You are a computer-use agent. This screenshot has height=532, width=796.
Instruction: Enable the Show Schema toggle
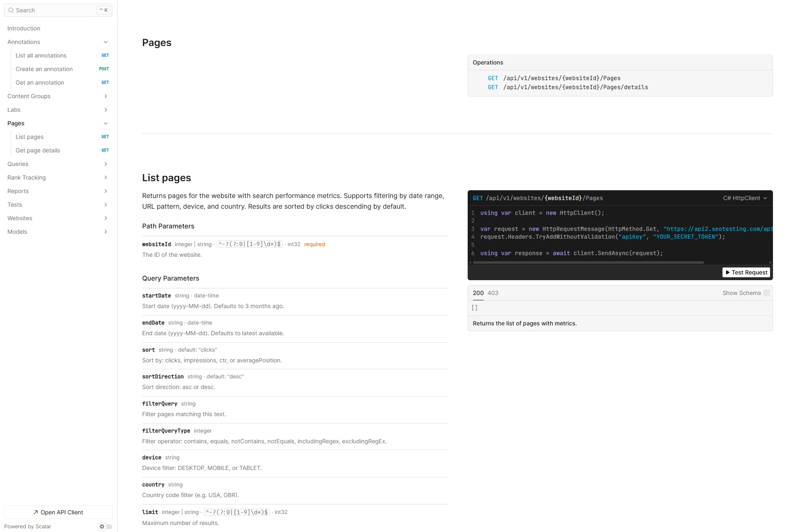767,293
